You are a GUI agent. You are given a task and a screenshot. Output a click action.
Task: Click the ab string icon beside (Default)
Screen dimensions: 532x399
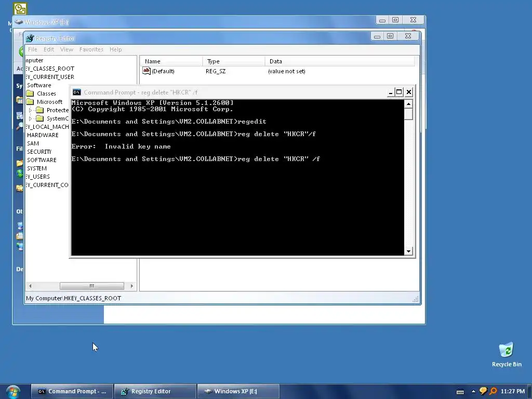point(146,71)
